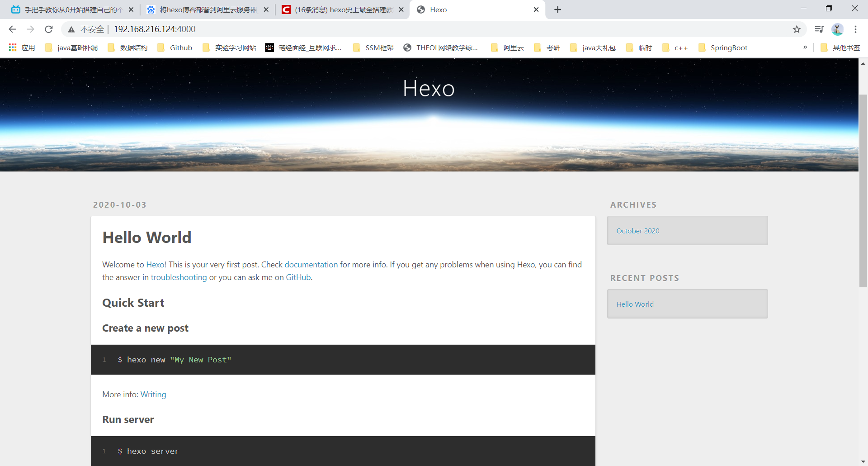
Task: Click the hexo server code line
Action: pyautogui.click(x=148, y=451)
